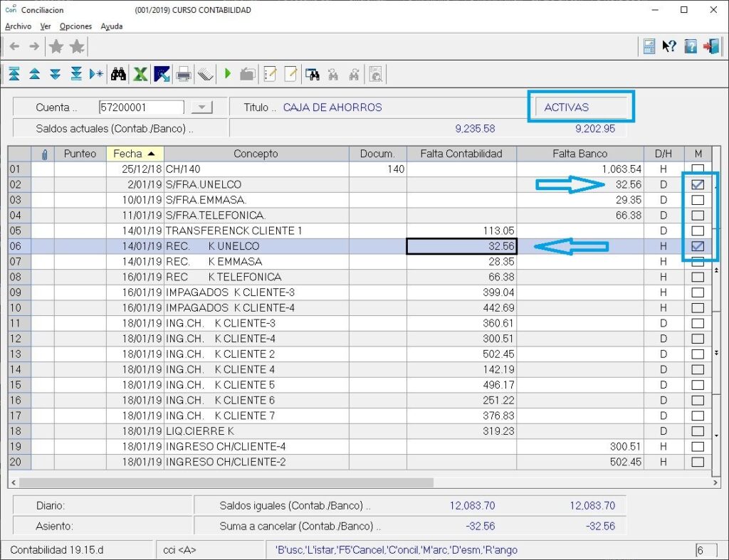Click the dark blue icon with arrow
The width and height of the screenshot is (729, 560).
[162, 74]
